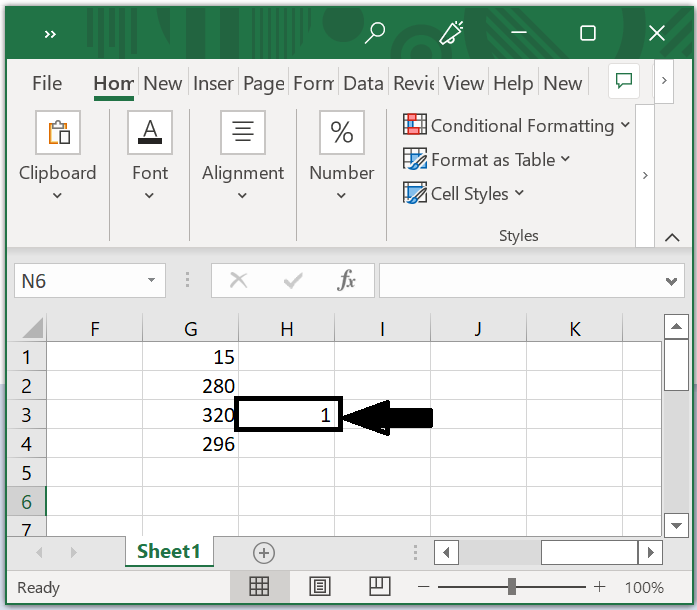Switch to the Data ribbon tab
The width and height of the screenshot is (697, 610).
click(363, 84)
